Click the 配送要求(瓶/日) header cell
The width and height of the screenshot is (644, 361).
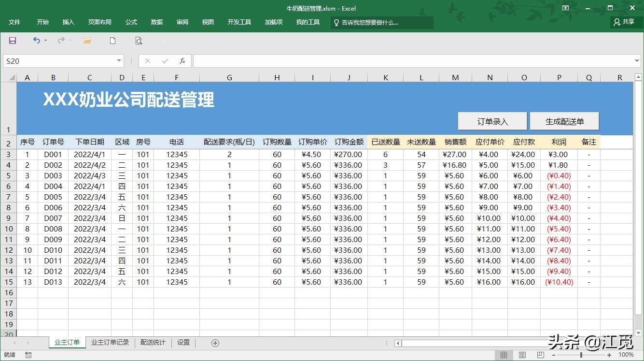(229, 142)
